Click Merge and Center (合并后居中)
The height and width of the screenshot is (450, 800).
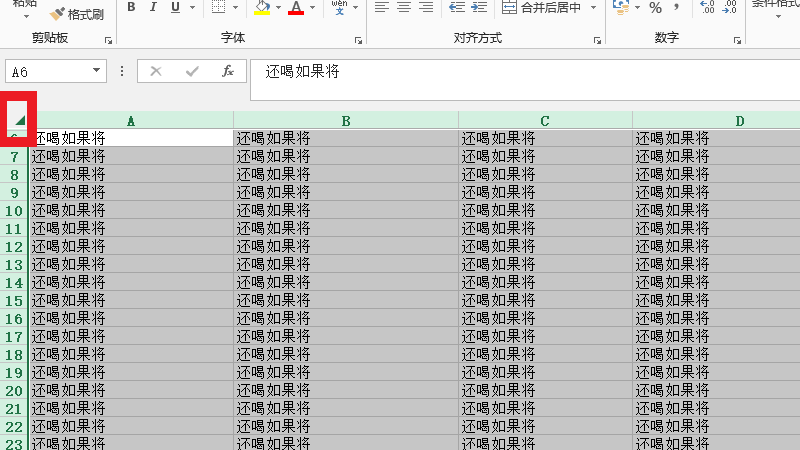[x=548, y=8]
